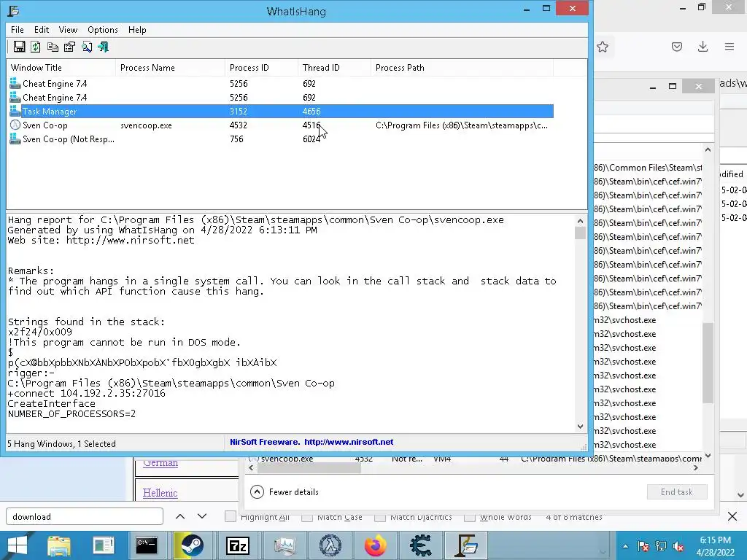The height and width of the screenshot is (560, 747).
Task: Sort by the Process ID column header
Action: 262,68
